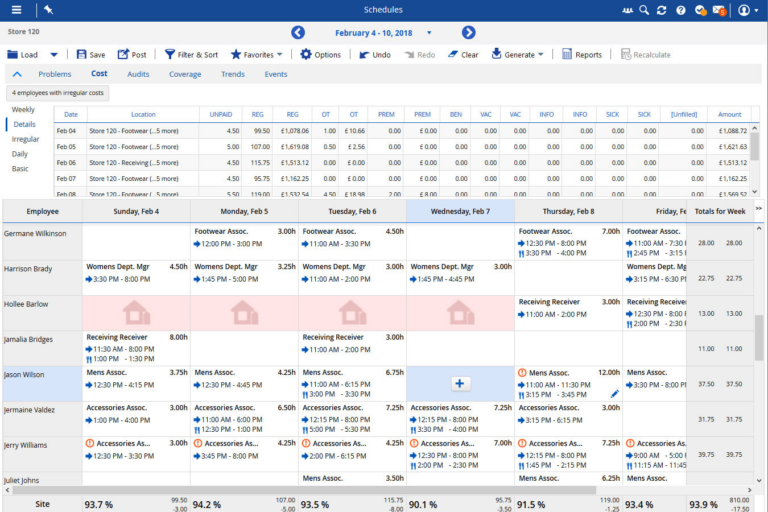Select the Irregular side tab
Image resolution: width=768 pixels, height=512 pixels.
coord(26,139)
